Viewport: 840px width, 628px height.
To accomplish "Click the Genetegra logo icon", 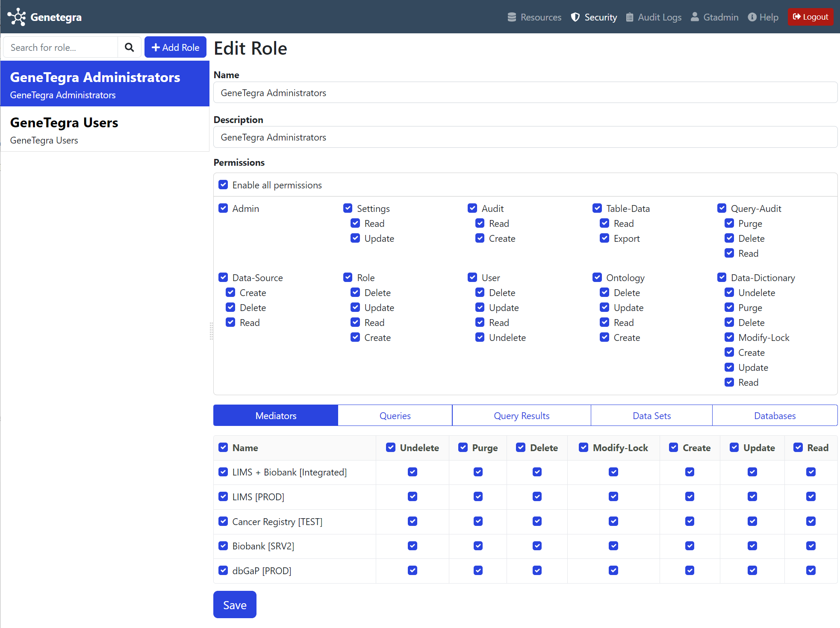I will (x=16, y=17).
